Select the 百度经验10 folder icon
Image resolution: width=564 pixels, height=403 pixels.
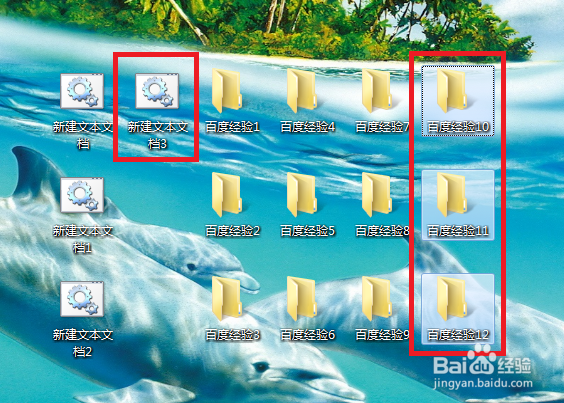tap(453, 91)
